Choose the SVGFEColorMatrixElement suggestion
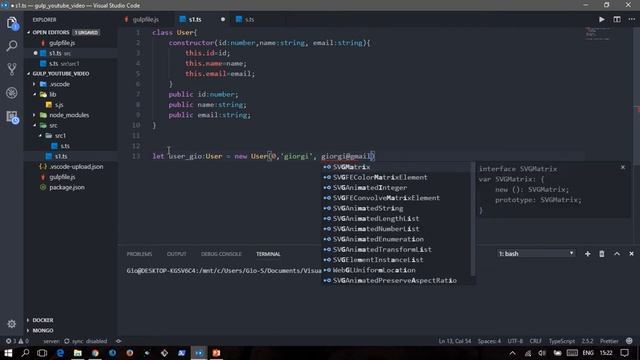 click(396, 177)
